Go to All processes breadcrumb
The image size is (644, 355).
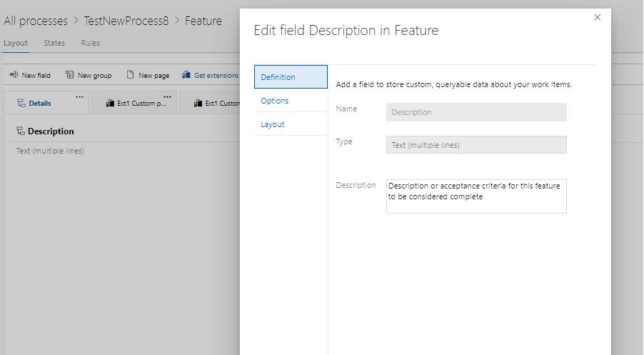(36, 21)
